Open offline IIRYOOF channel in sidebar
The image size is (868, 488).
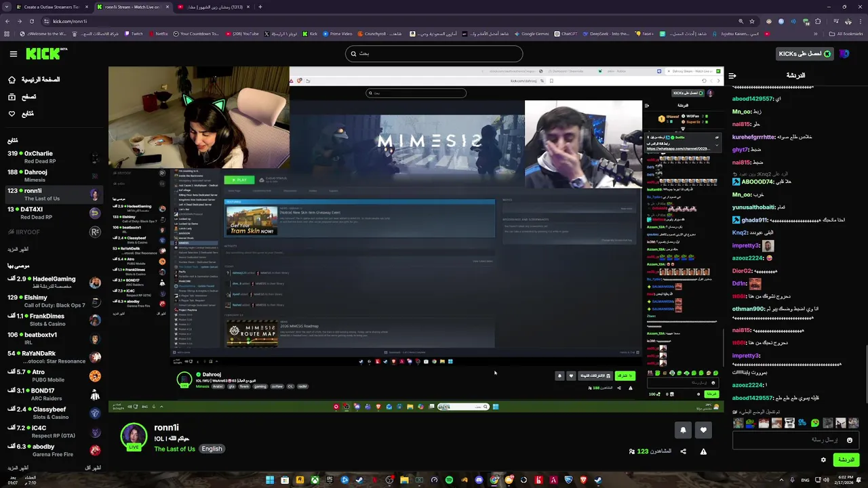point(53,232)
